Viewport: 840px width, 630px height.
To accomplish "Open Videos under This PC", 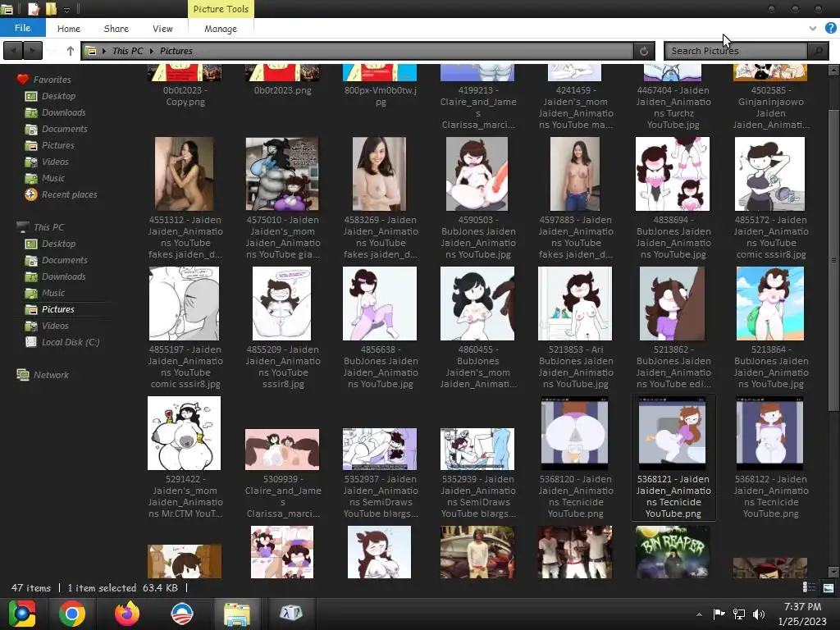I will (55, 326).
